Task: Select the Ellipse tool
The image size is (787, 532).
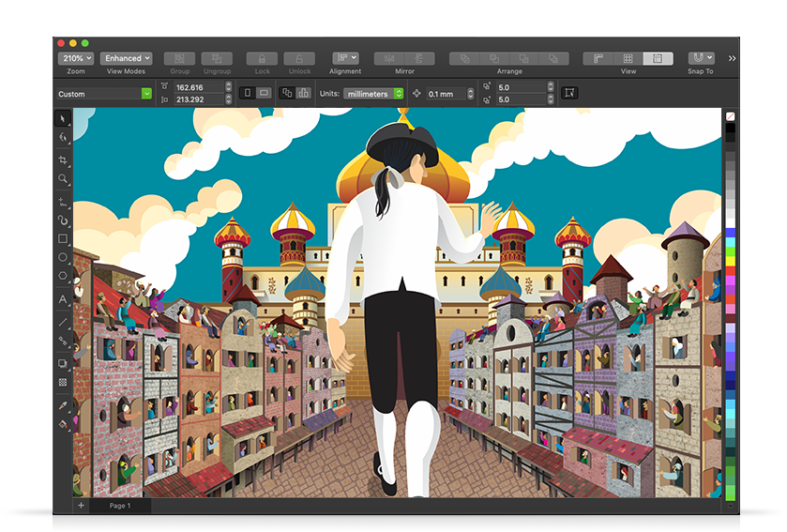Action: pyautogui.click(x=63, y=257)
